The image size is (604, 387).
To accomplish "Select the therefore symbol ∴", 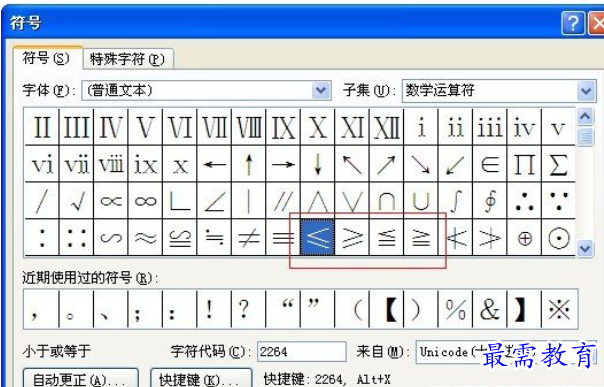I will (x=524, y=201).
